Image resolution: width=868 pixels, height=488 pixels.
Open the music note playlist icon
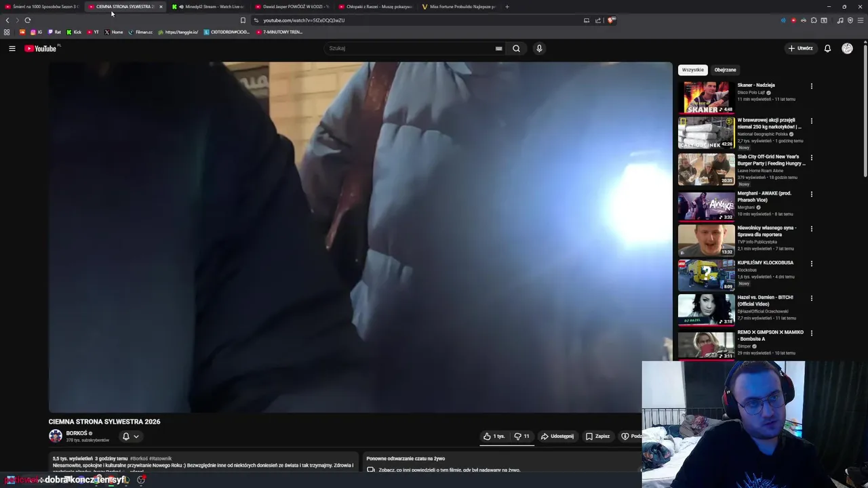tap(840, 20)
